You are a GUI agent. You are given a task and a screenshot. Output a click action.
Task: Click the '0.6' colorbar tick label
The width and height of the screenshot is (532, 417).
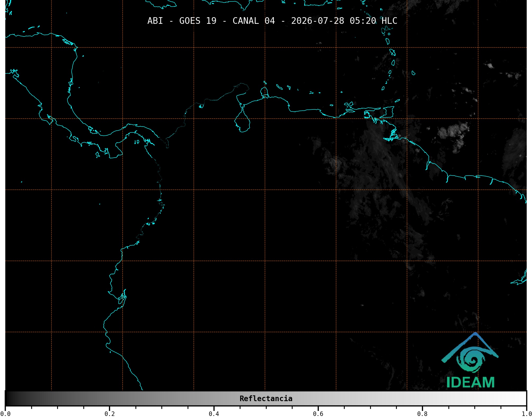318,414
